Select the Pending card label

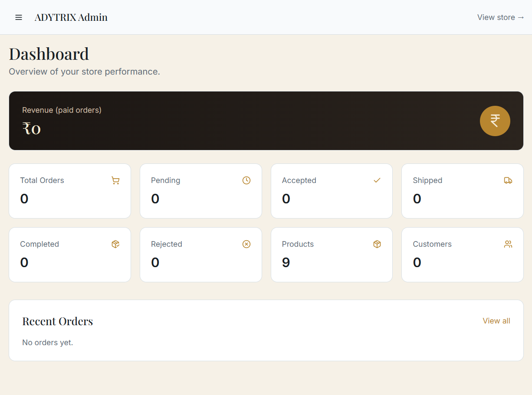click(165, 180)
